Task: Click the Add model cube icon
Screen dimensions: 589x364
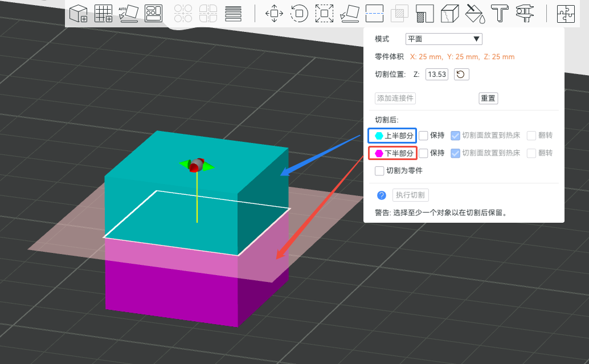Action: point(79,14)
